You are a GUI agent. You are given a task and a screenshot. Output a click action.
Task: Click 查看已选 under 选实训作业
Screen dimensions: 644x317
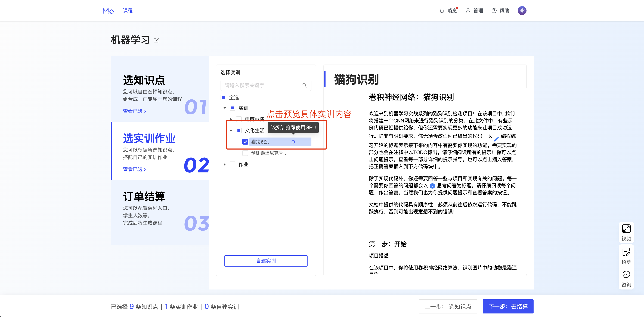134,169
